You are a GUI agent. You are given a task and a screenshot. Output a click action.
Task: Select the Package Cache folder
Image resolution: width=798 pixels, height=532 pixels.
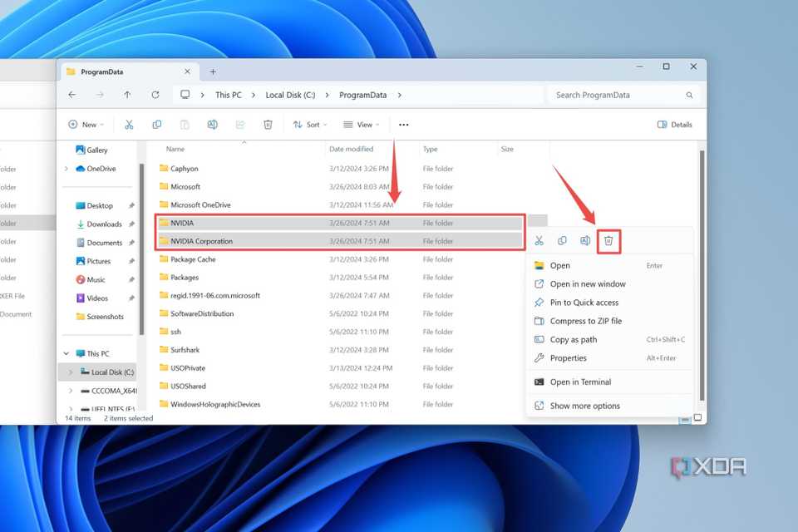pyautogui.click(x=193, y=259)
